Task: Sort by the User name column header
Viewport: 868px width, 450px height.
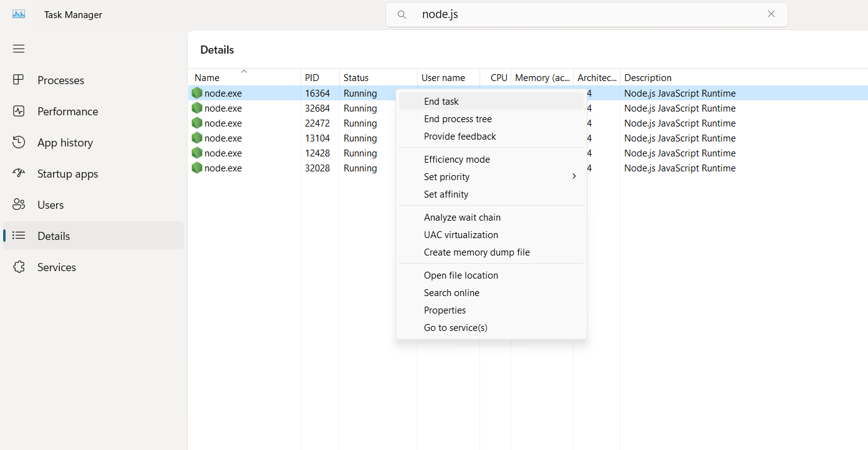Action: 448,77
